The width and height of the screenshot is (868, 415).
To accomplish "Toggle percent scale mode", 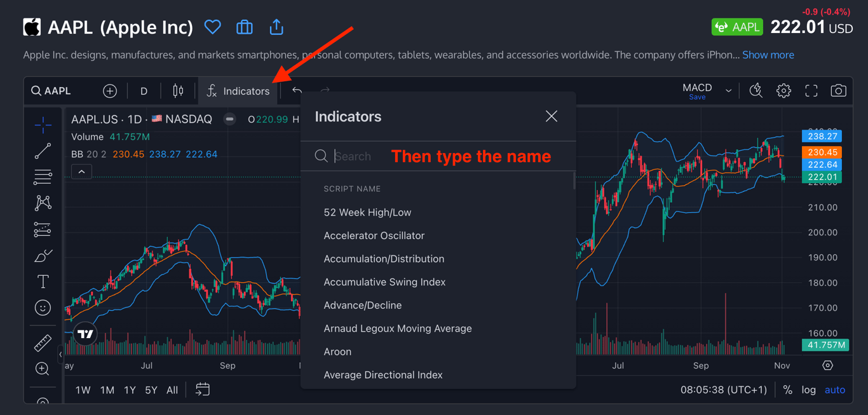I will pos(787,390).
